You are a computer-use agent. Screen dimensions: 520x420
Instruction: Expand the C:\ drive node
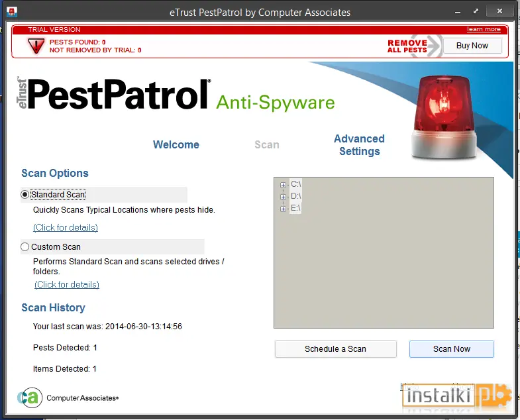(x=283, y=185)
